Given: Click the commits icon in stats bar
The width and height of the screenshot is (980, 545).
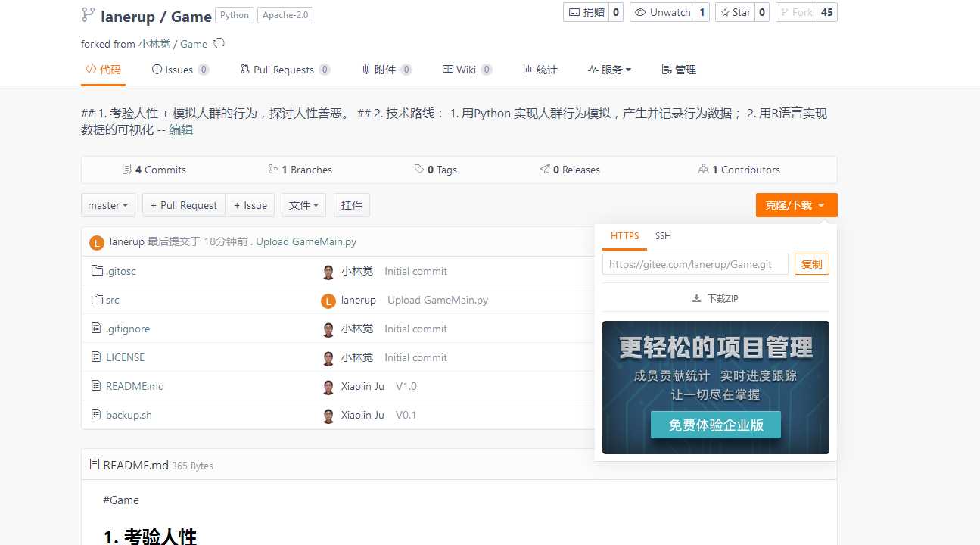Looking at the screenshot, I should (127, 170).
